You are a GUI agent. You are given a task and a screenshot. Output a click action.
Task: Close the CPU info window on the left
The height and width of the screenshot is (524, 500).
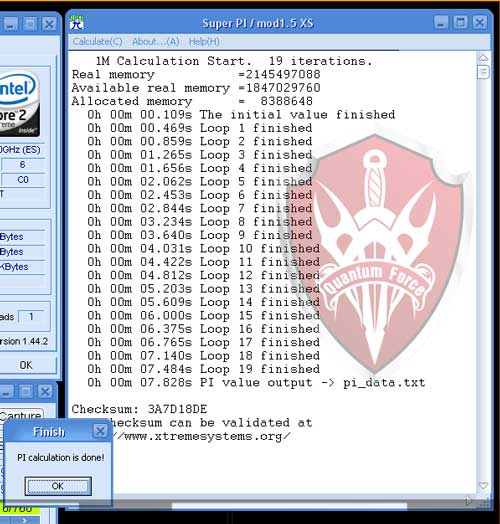click(x=49, y=24)
